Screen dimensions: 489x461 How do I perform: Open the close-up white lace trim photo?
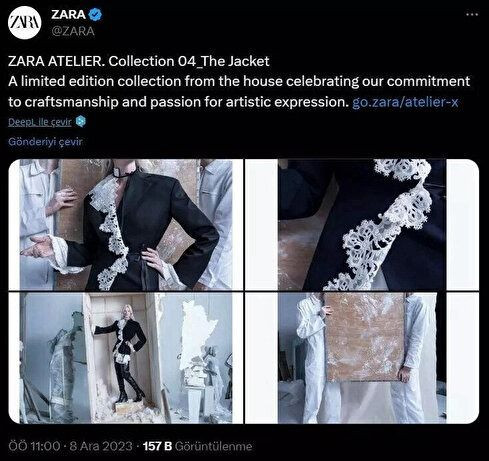click(x=362, y=224)
